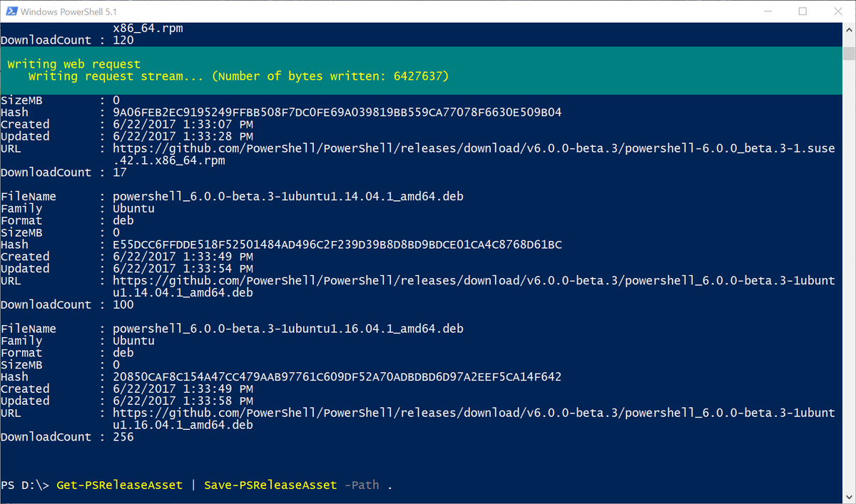
Task: Click the scrollbar down arrow
Action: [x=849, y=497]
